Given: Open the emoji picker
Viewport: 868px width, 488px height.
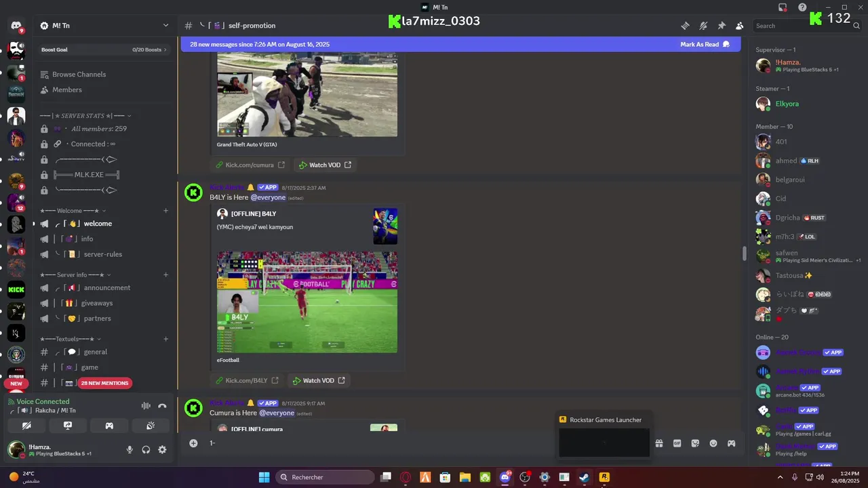Looking at the screenshot, I should (x=713, y=443).
